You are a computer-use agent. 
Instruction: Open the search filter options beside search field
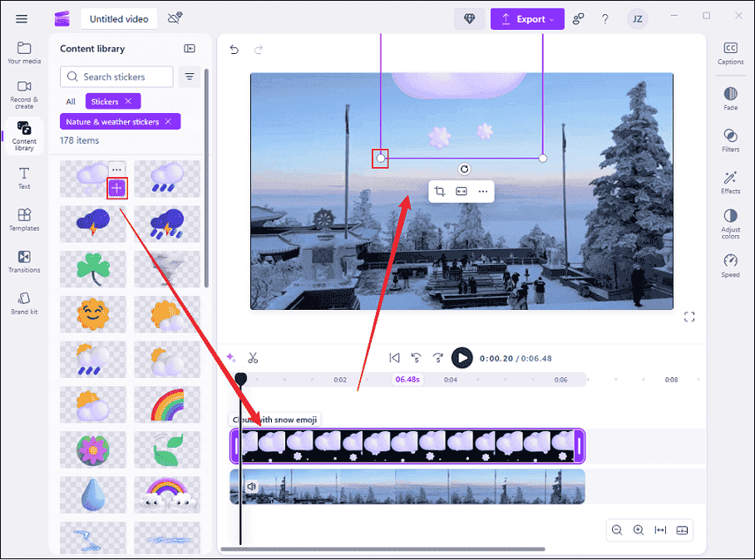pos(190,76)
